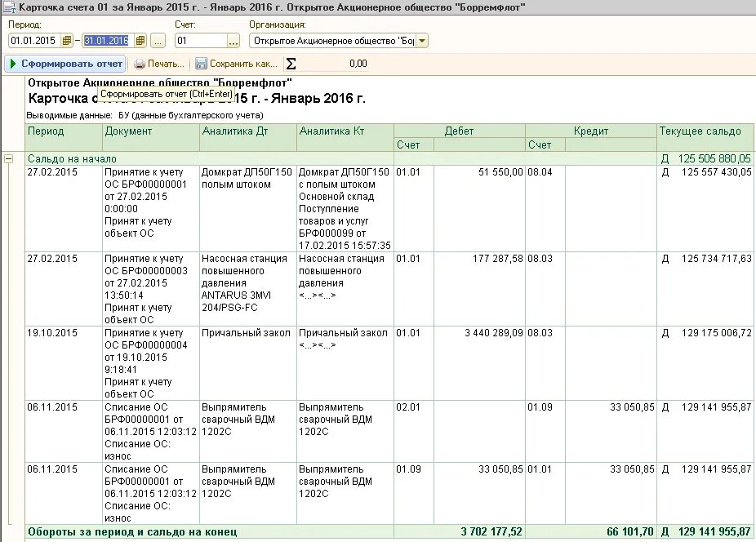The width and height of the screenshot is (756, 542).
Task: Click debit amount 3 440 289,09
Action: click(494, 333)
